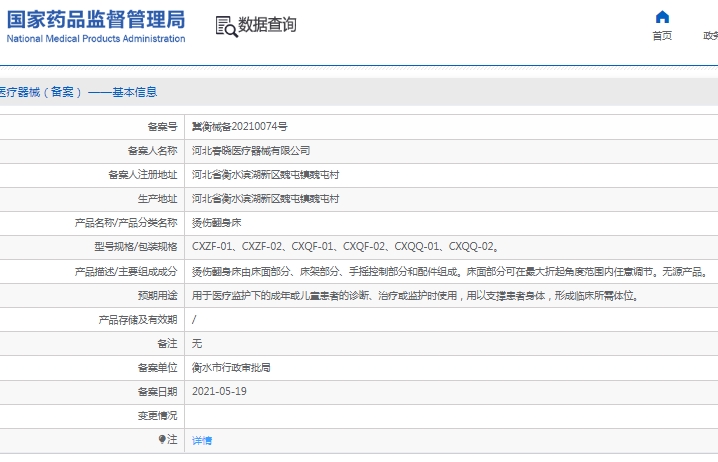Select intended use text in 预期用途 row
The height and width of the screenshot is (462, 718).
click(416, 295)
